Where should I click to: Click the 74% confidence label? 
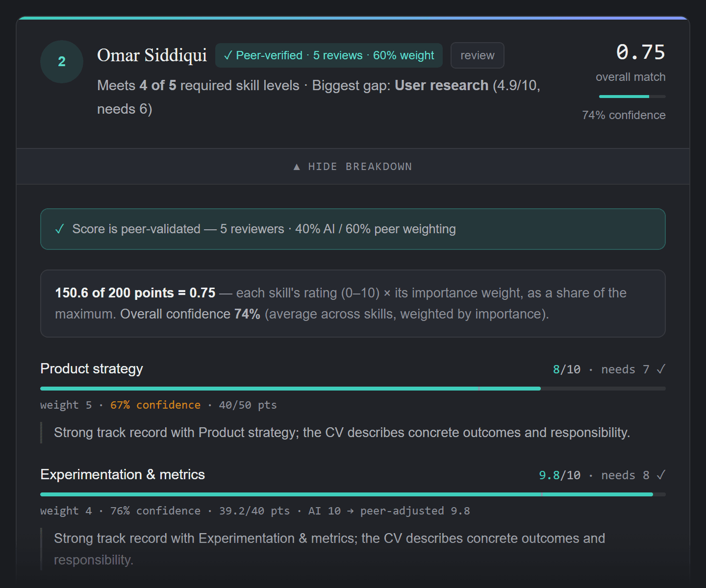(x=624, y=115)
